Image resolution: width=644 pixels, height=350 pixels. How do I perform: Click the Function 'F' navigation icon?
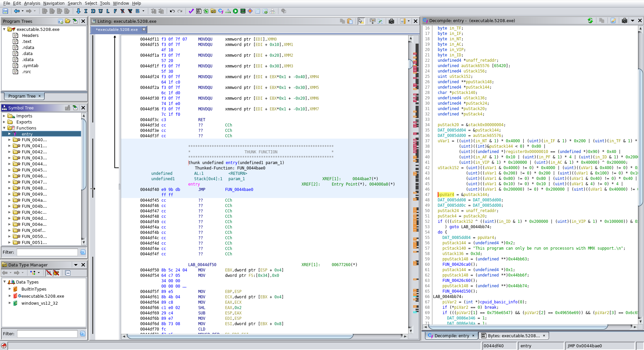(115, 11)
